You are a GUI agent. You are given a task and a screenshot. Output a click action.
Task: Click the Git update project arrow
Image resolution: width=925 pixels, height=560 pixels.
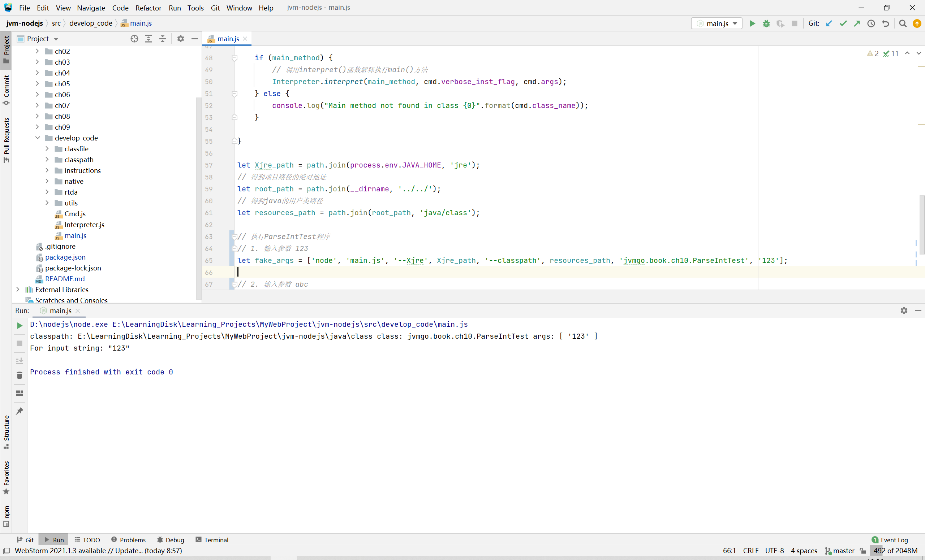point(829,23)
